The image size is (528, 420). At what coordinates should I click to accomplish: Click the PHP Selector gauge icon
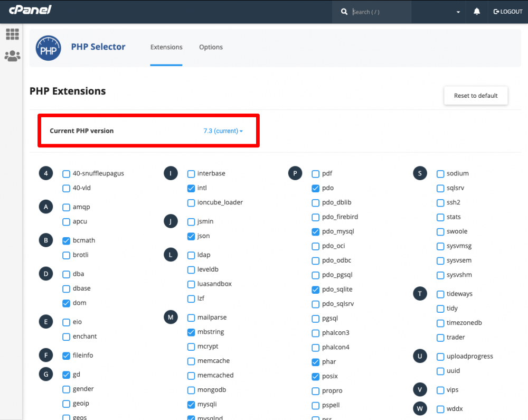pyautogui.click(x=48, y=48)
